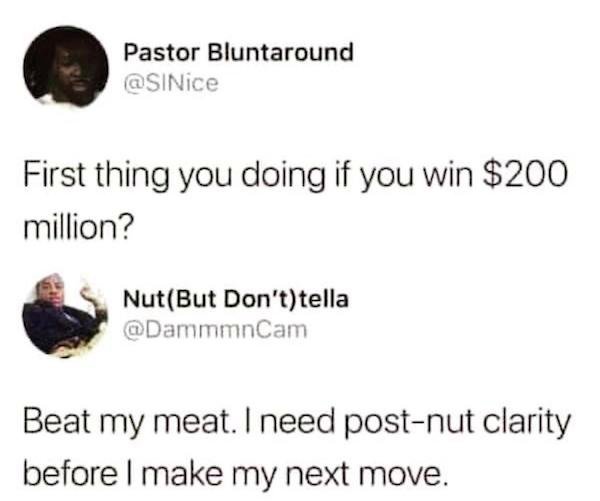The image size is (600, 501).
Task: Open the tweet asking about winning $200 million
Action: [x=295, y=201]
